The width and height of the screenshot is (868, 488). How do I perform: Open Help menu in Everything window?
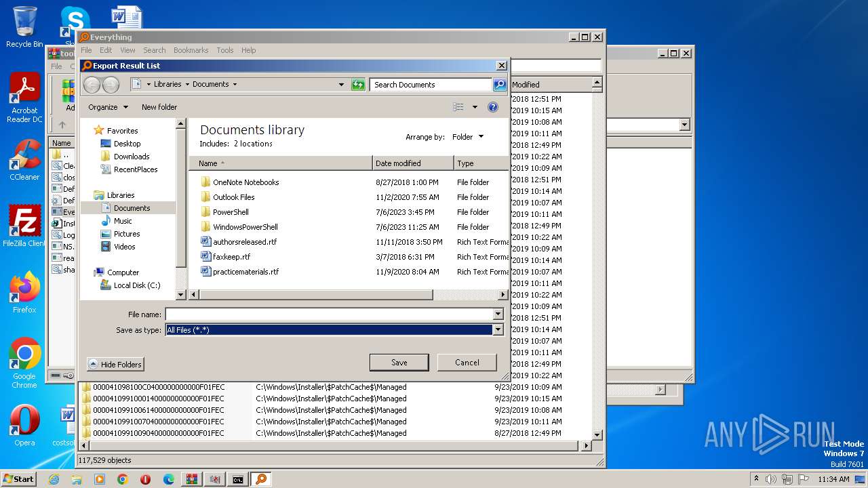(249, 50)
